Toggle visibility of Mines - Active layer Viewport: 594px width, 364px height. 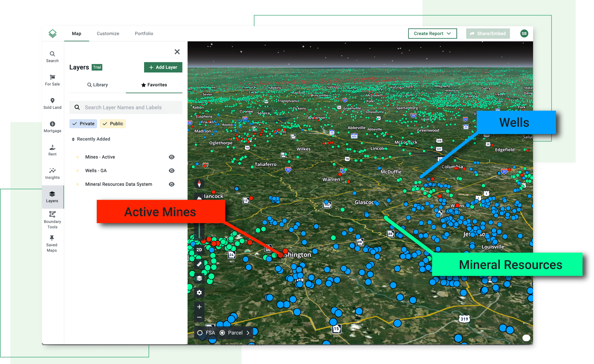click(x=172, y=157)
